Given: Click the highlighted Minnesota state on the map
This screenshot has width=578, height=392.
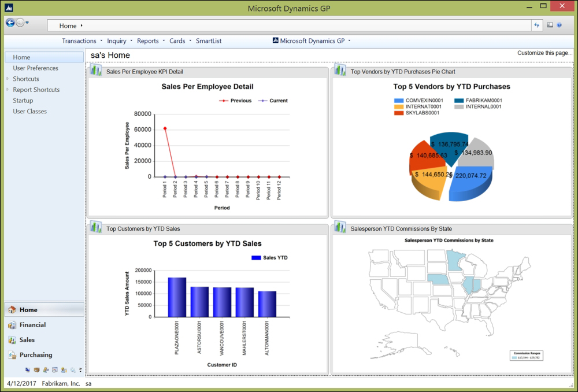Looking at the screenshot, I should click(455, 260).
